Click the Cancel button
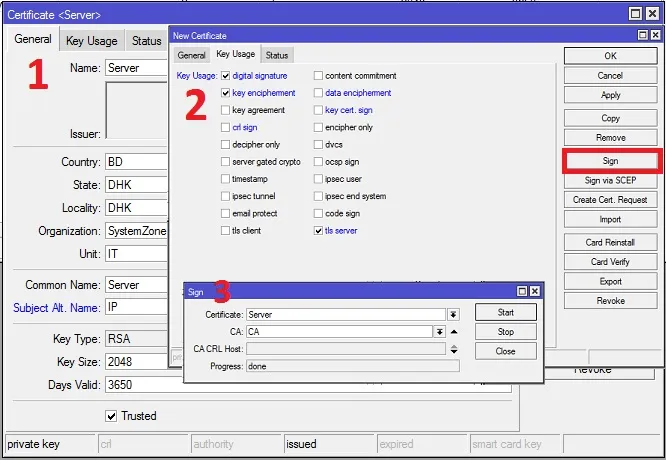Image resolution: width=666 pixels, height=460 pixels. [610, 76]
